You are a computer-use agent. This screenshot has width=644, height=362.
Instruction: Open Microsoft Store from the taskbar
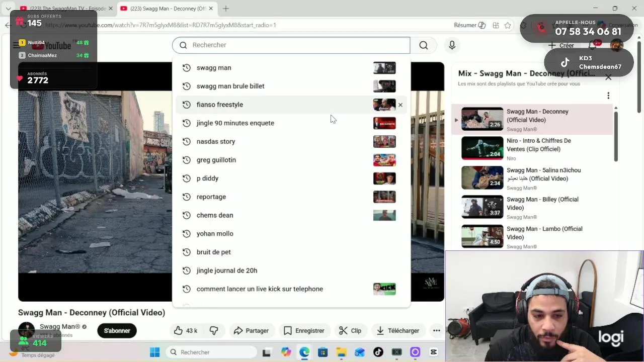coord(323,352)
